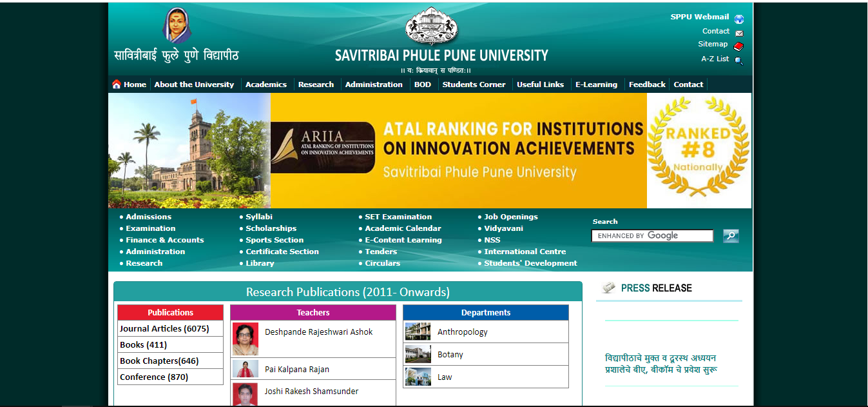Open the International Centre link

[525, 252]
